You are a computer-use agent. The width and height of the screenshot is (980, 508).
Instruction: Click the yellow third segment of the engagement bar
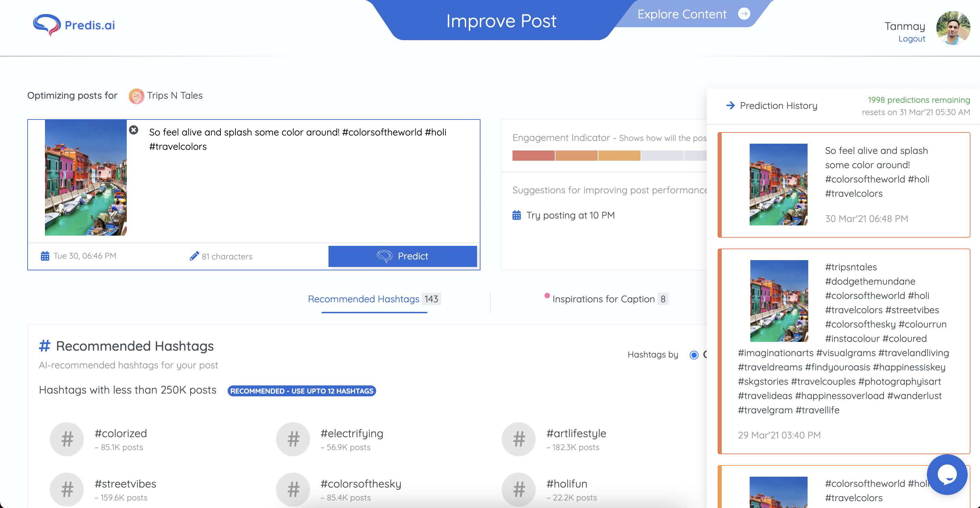(x=619, y=156)
